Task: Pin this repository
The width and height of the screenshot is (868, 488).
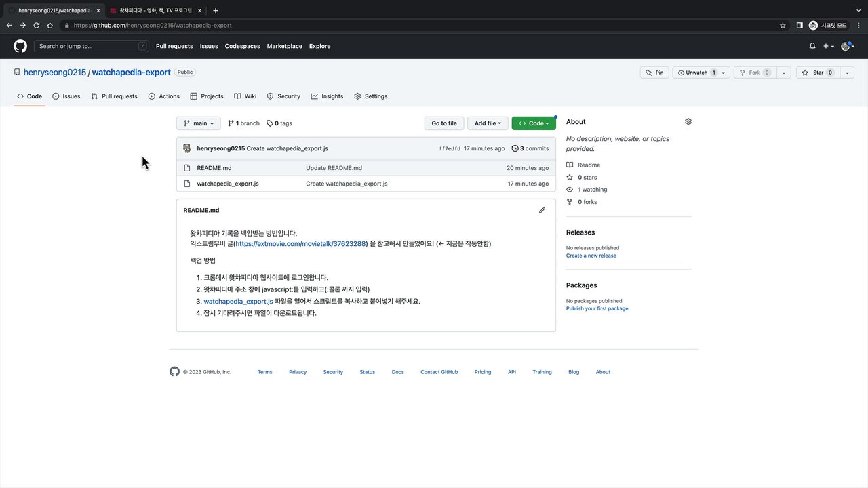Action: tap(654, 73)
